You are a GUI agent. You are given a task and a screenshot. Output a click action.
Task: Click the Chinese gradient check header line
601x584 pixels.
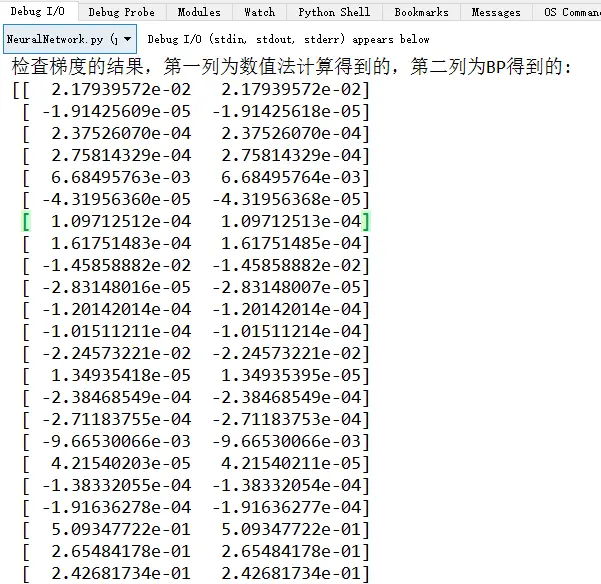291,66
